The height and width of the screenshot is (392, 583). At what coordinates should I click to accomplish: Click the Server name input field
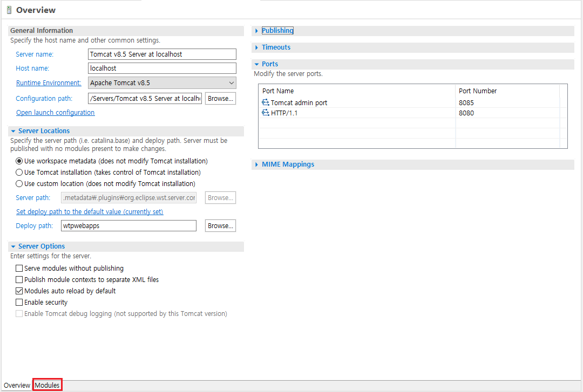point(162,54)
